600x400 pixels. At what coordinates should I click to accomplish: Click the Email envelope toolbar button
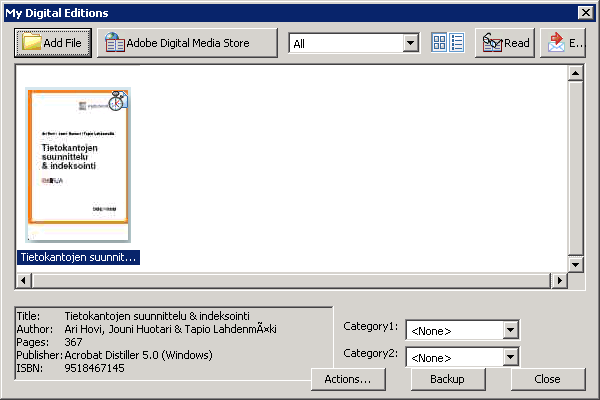coord(565,43)
